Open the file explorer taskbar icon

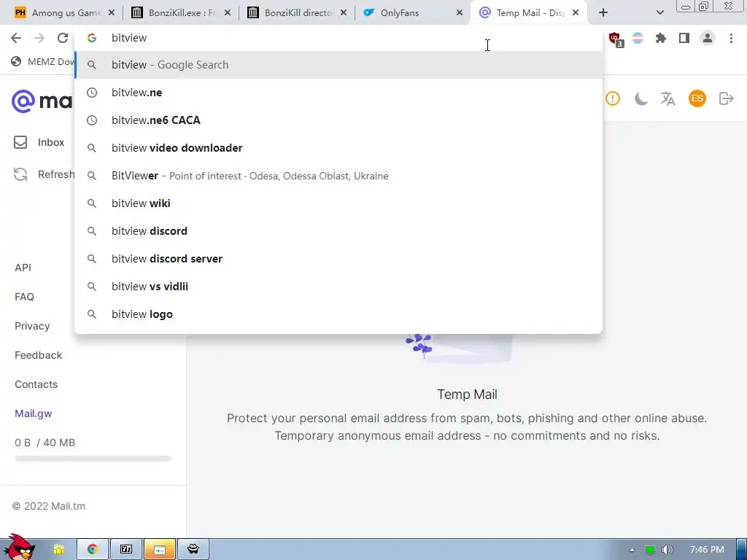pyautogui.click(x=59, y=550)
